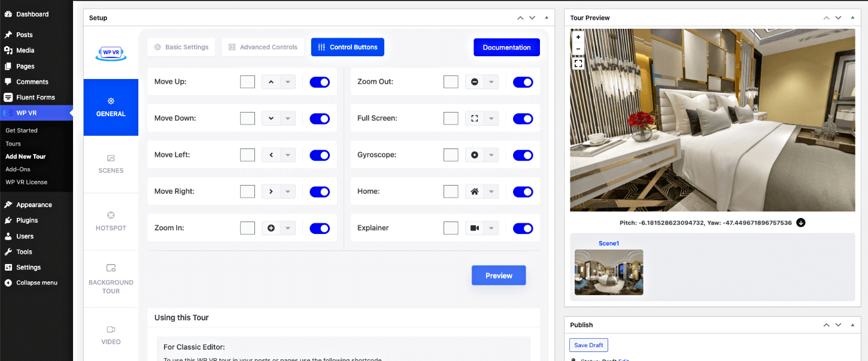Open Move Up icon dropdown arrow
The image size is (868, 361).
point(288,82)
